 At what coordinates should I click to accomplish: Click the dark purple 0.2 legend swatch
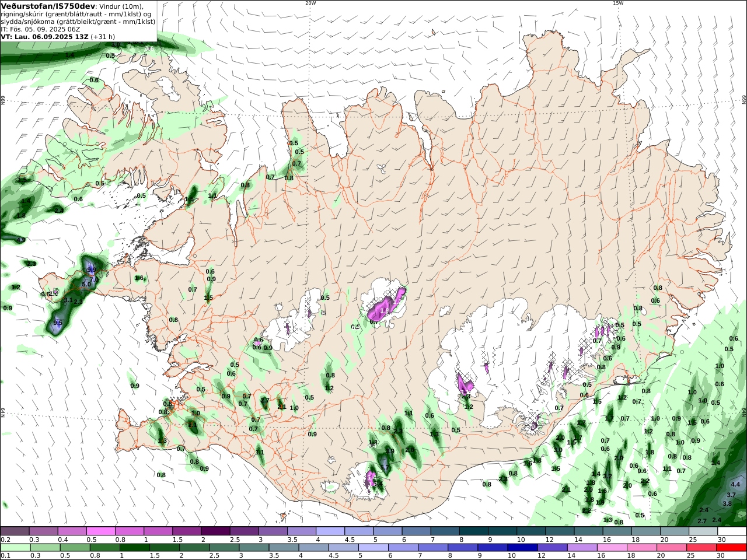[15, 531]
